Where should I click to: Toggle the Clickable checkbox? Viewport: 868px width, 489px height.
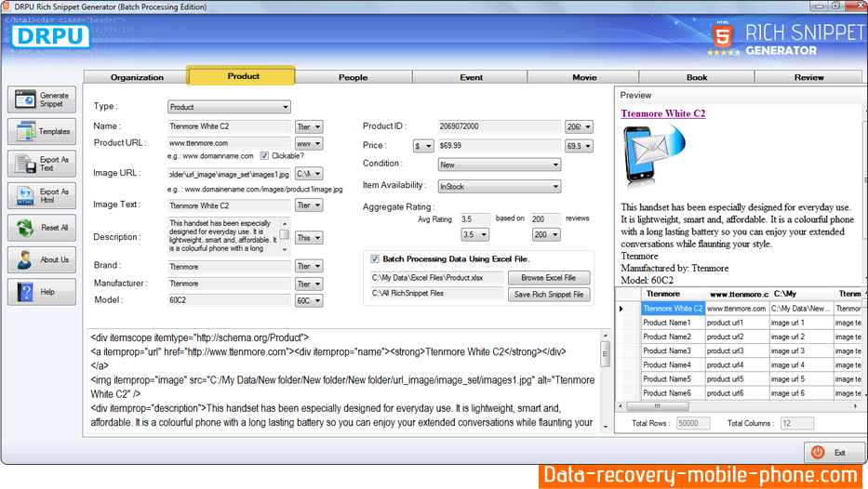[264, 156]
